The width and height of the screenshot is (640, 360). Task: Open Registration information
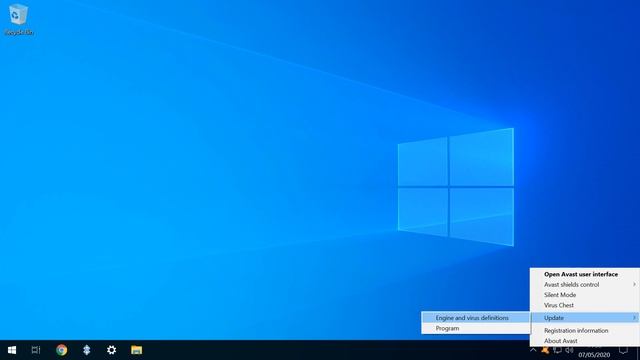pos(585,331)
